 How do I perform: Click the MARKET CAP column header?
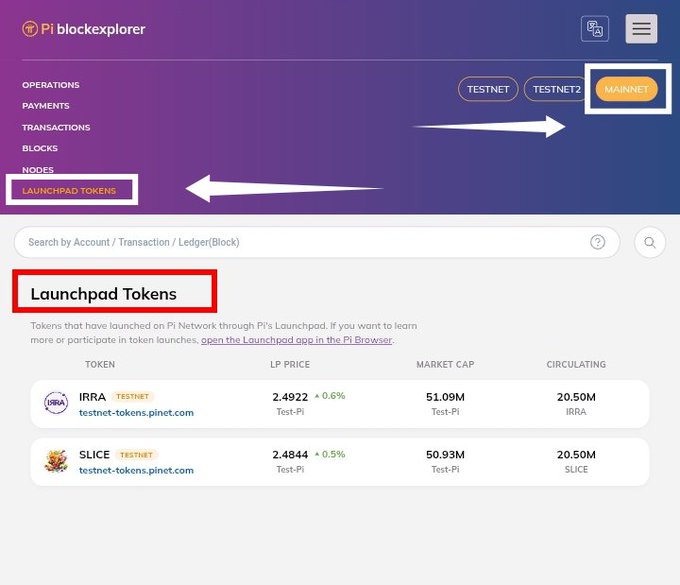(445, 364)
